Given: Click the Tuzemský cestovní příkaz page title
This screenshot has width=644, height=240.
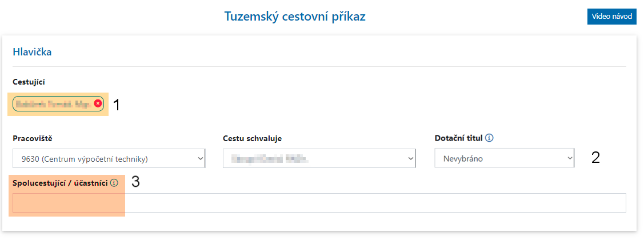Looking at the screenshot, I should (x=295, y=16).
